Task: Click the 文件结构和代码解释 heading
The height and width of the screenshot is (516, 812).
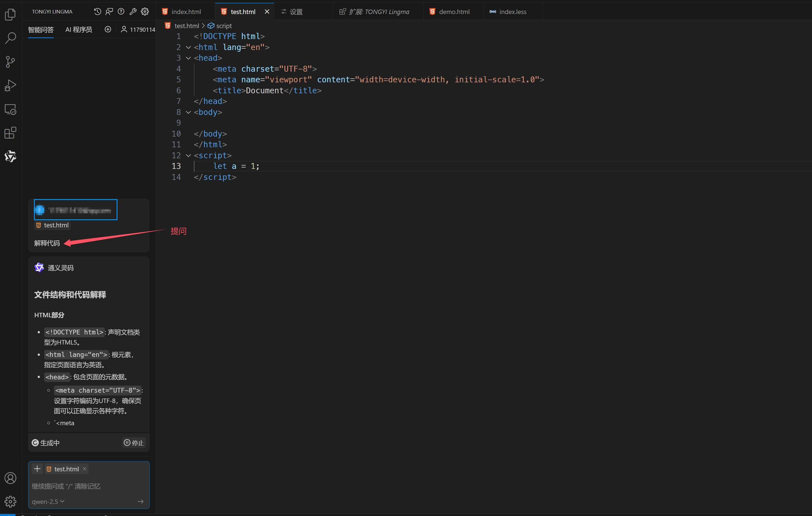Action: pyautogui.click(x=70, y=295)
